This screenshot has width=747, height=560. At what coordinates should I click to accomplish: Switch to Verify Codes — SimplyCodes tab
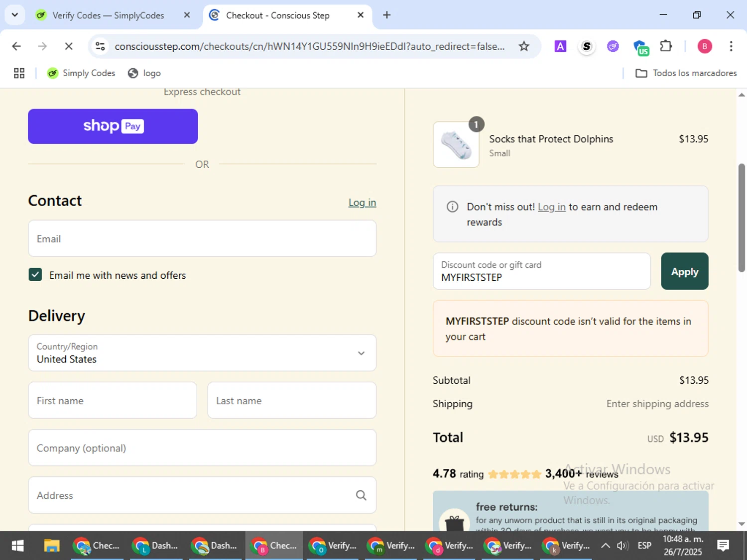(x=108, y=15)
